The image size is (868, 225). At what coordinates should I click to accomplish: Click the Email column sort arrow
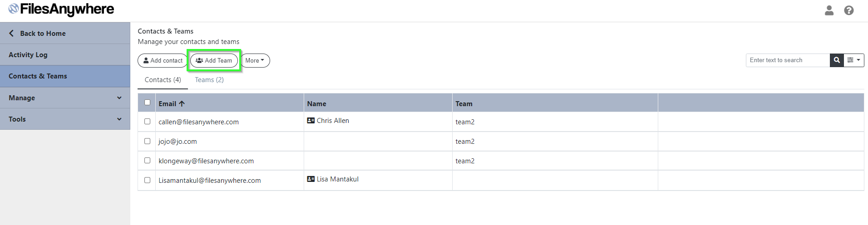click(182, 103)
